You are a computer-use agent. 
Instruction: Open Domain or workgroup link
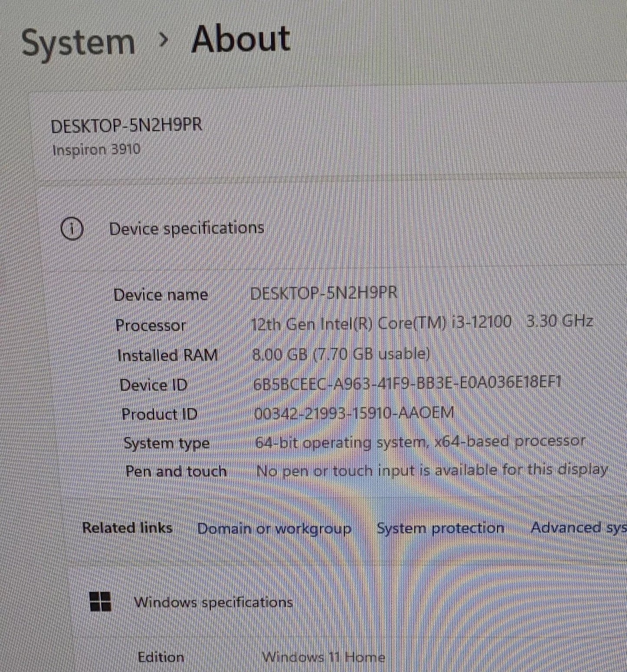click(274, 528)
